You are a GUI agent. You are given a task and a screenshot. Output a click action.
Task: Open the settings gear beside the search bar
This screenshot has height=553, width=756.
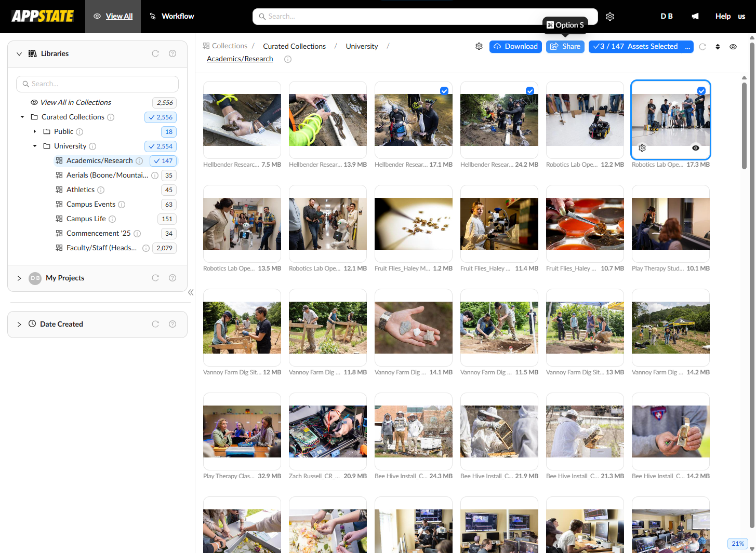[x=610, y=17]
